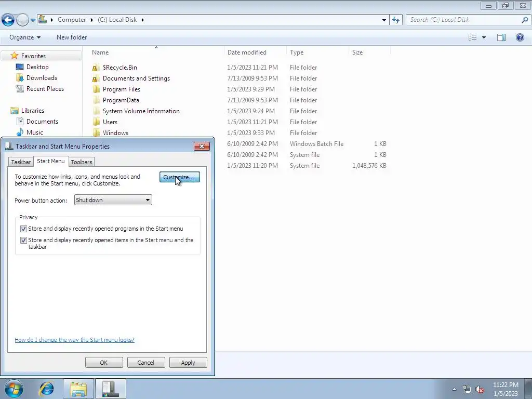
Task: Click the Computer icon in address bar
Action: pyautogui.click(x=43, y=19)
